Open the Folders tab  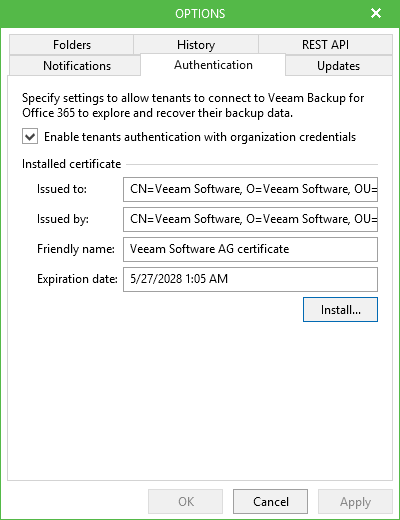pos(71,45)
